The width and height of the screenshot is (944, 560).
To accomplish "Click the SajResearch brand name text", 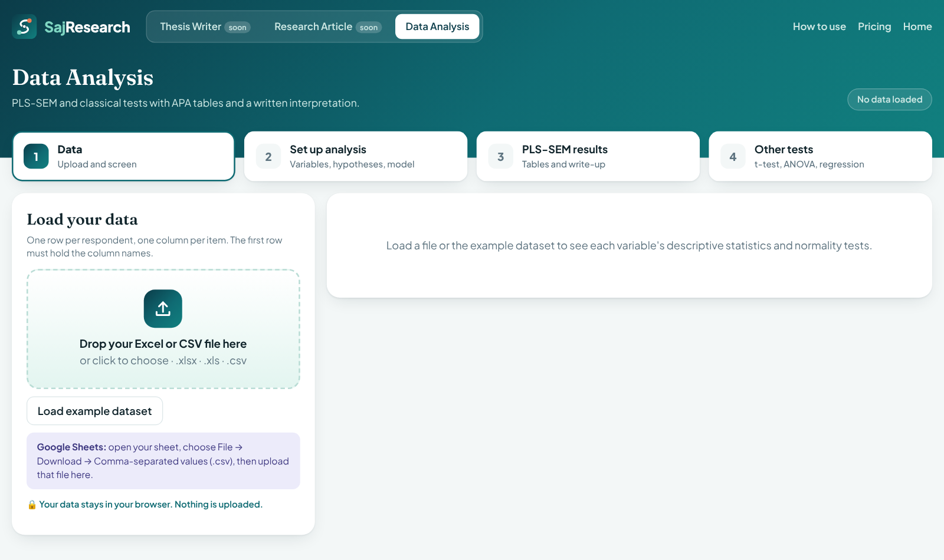I will tap(87, 27).
